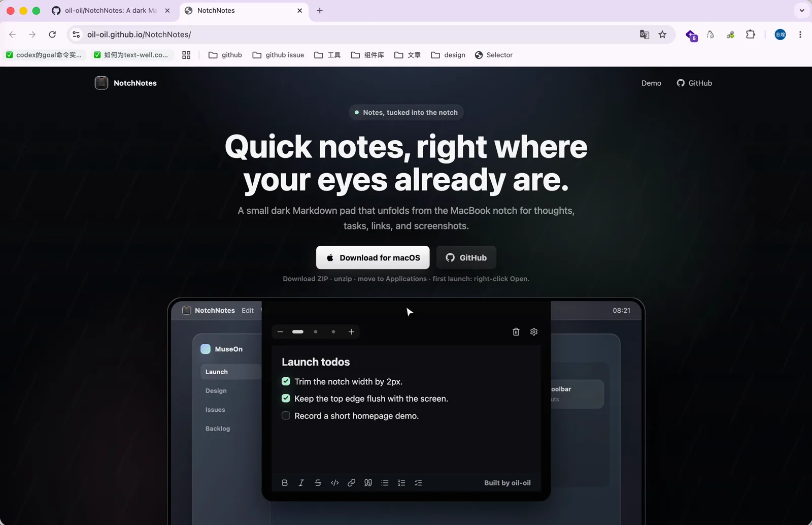Click the blockquote icon
Screen dimensions: 812x525
368,483
